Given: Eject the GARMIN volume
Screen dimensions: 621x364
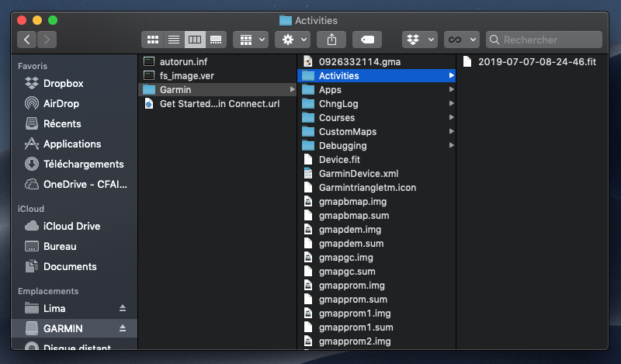Looking at the screenshot, I should pos(123,328).
